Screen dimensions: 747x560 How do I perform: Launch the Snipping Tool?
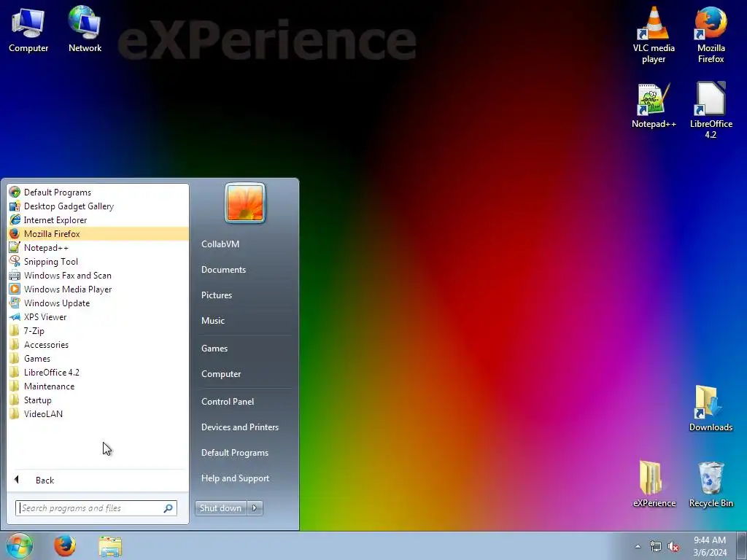tap(98, 262)
